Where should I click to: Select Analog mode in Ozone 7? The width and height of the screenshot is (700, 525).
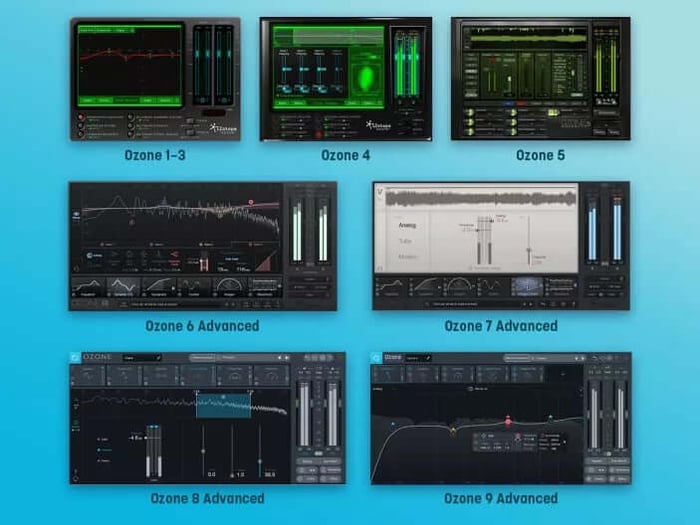[407, 225]
